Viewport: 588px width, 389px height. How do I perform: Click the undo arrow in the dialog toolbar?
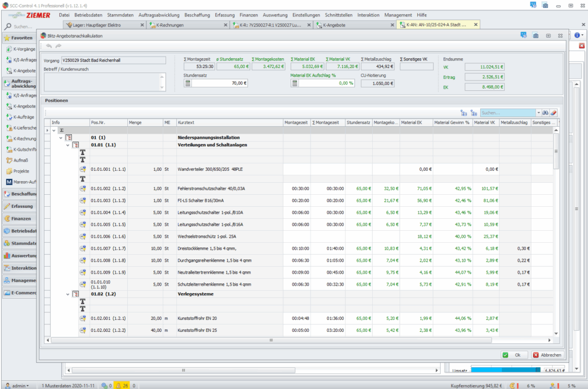pos(49,45)
